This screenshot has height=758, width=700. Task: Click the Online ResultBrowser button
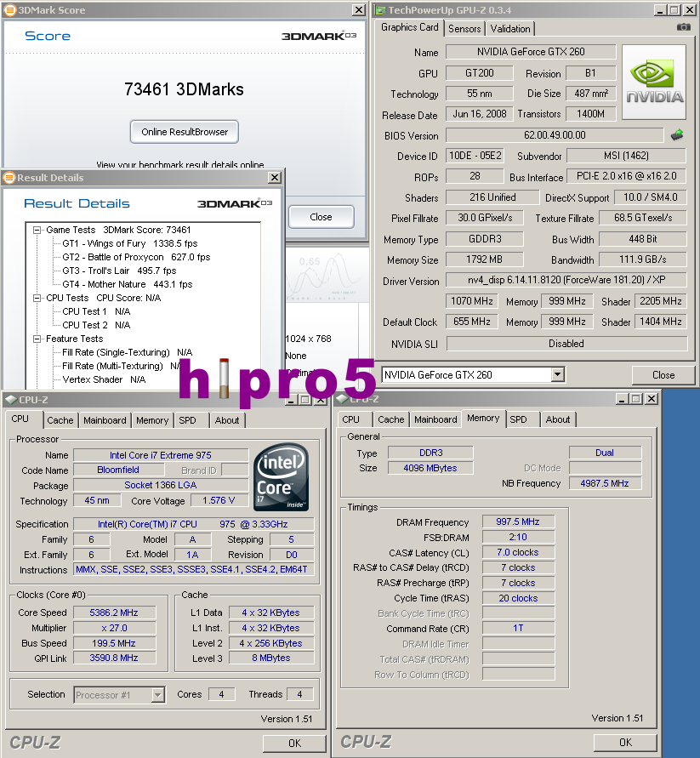point(185,132)
